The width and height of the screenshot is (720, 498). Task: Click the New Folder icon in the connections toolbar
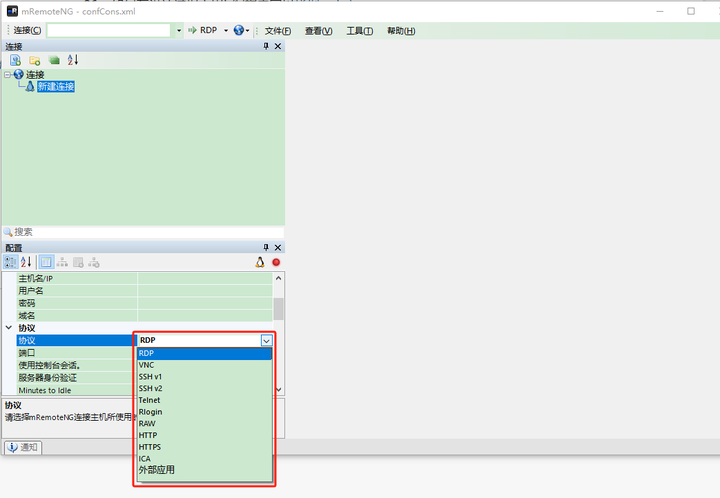[34, 60]
